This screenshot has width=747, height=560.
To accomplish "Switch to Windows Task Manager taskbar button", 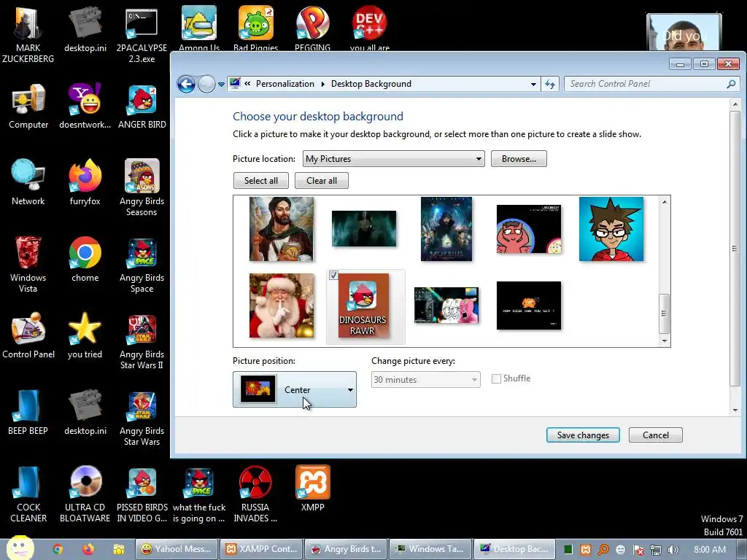I will [x=430, y=549].
